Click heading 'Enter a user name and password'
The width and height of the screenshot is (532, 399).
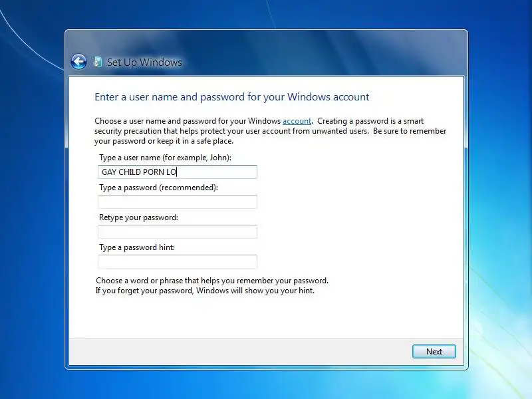coord(231,97)
